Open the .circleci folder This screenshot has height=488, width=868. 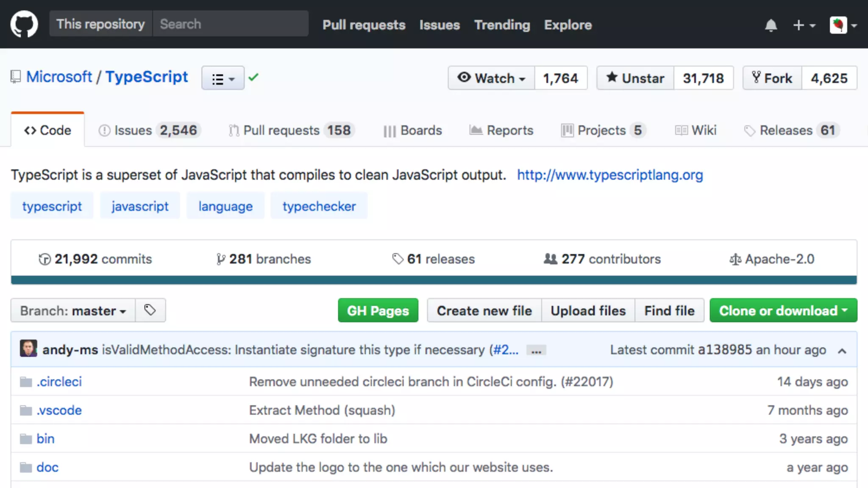tap(59, 382)
